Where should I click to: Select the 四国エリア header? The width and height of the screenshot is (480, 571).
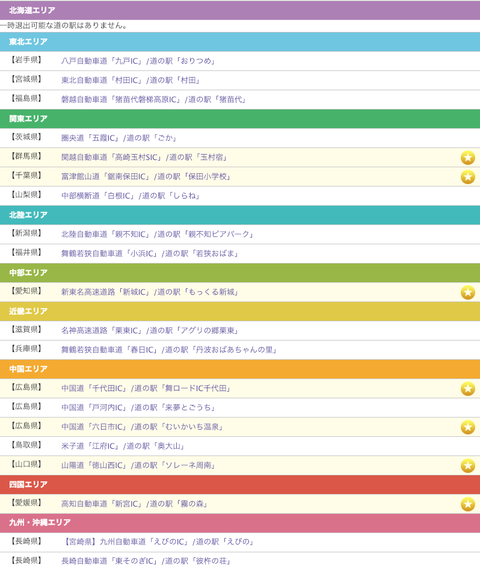(x=240, y=485)
